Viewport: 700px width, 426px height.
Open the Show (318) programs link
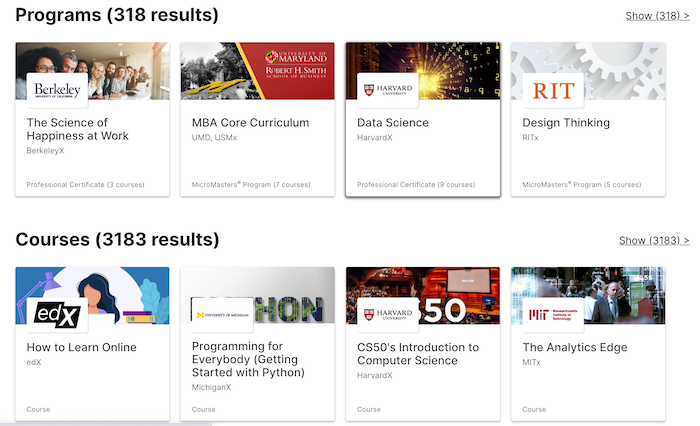tap(657, 16)
